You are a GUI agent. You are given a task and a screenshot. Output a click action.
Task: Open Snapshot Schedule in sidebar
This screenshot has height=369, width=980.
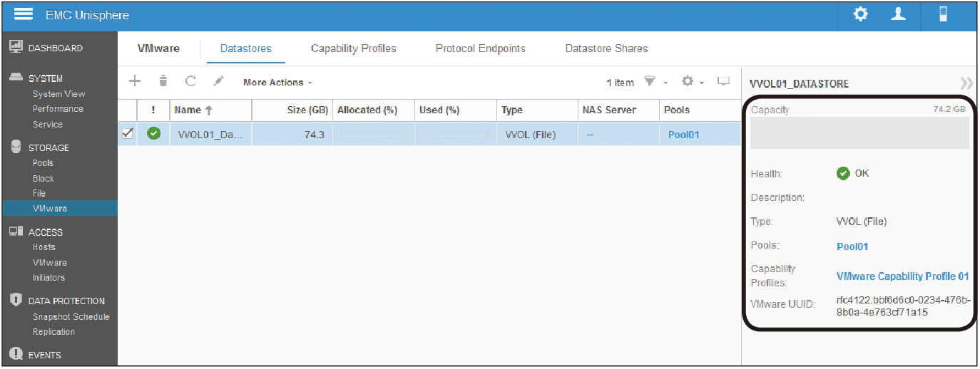tap(71, 317)
